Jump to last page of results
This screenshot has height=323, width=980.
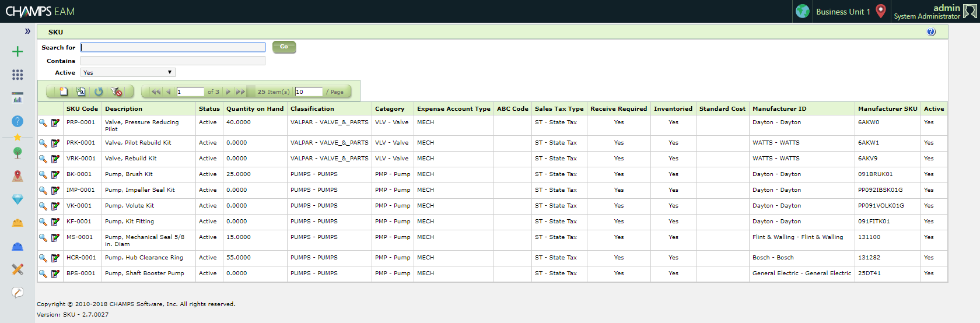point(240,92)
